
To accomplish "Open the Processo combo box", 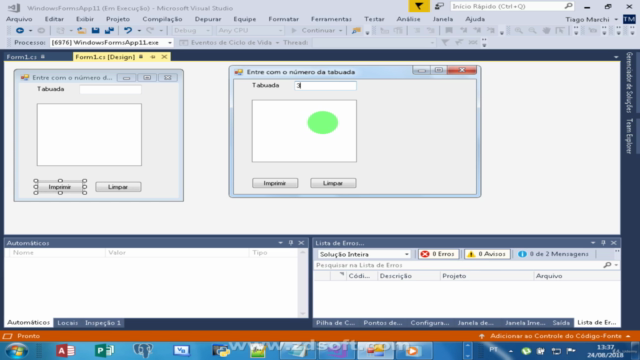I will (x=111, y=42).
